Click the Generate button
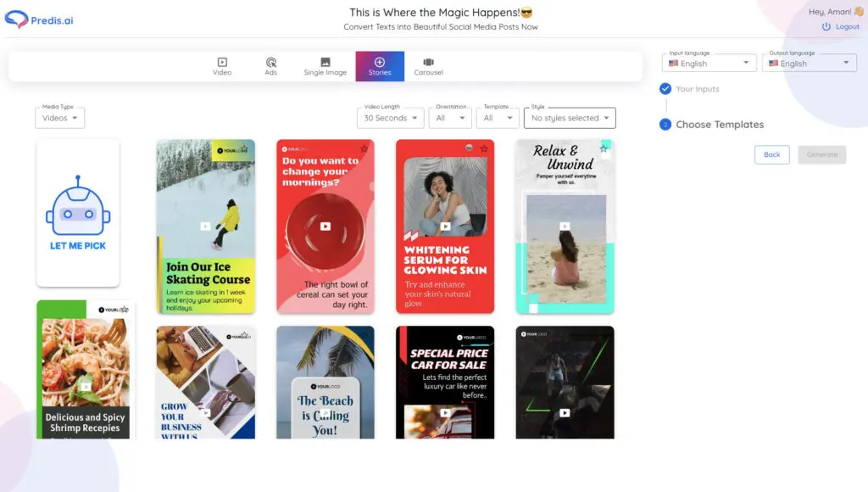Viewport: 868px width, 492px height. (x=822, y=154)
